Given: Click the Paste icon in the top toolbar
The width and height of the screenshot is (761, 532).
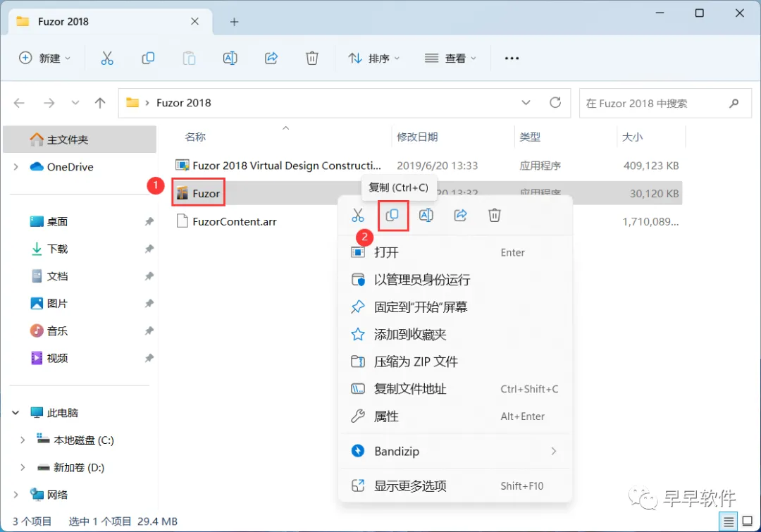Looking at the screenshot, I should pos(189,58).
